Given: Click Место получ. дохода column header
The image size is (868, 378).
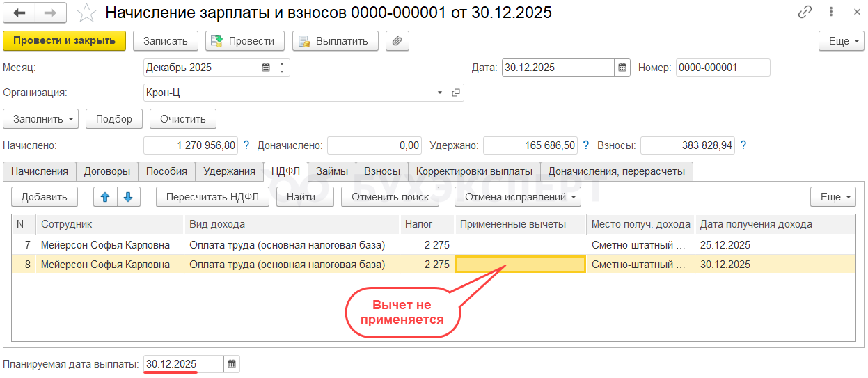Looking at the screenshot, I should click(x=640, y=224).
